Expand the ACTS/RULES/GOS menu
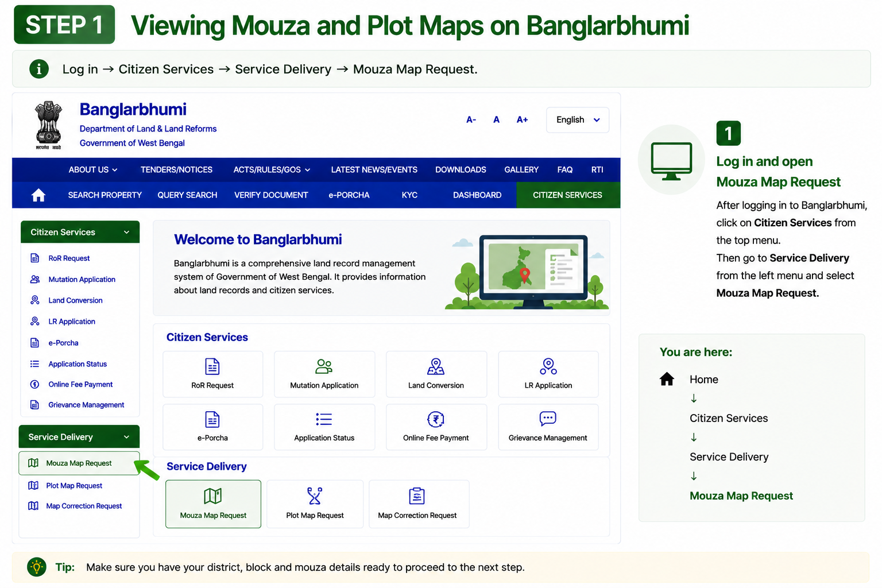 (272, 170)
